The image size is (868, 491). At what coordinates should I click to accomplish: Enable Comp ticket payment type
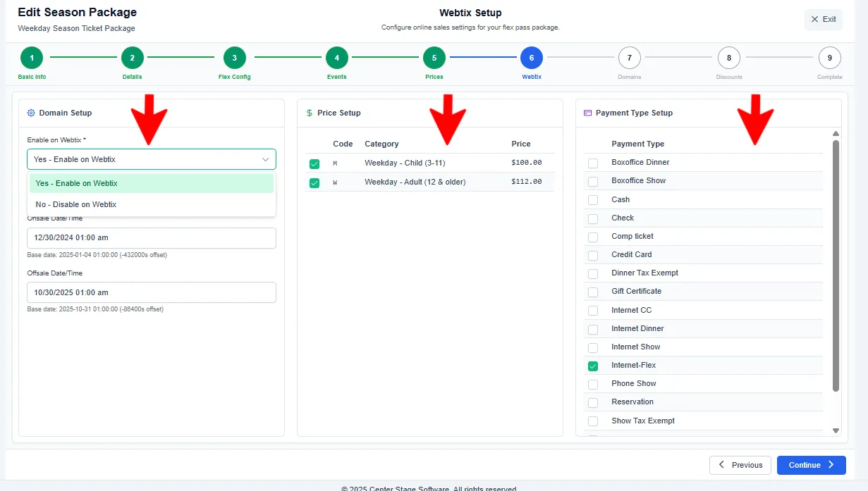tap(593, 237)
